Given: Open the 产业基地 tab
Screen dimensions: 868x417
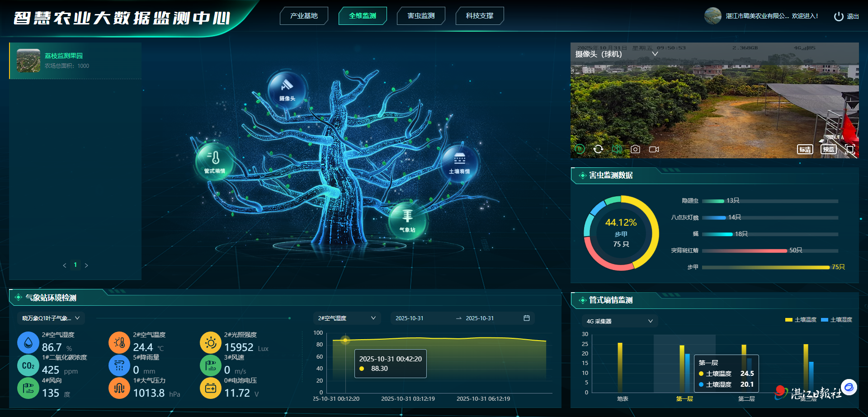Looking at the screenshot, I should click(x=304, y=16).
